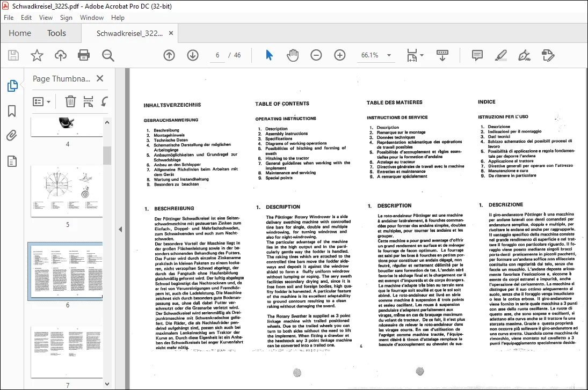The height and width of the screenshot is (390, 588).
Task: Click the thumbnails scrollbar thumb
Action: point(107,155)
